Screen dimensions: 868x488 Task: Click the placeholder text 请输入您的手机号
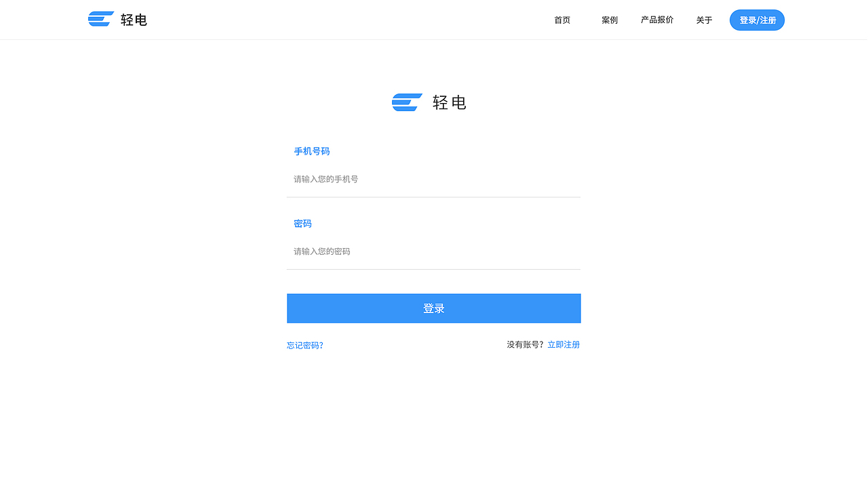[326, 179]
